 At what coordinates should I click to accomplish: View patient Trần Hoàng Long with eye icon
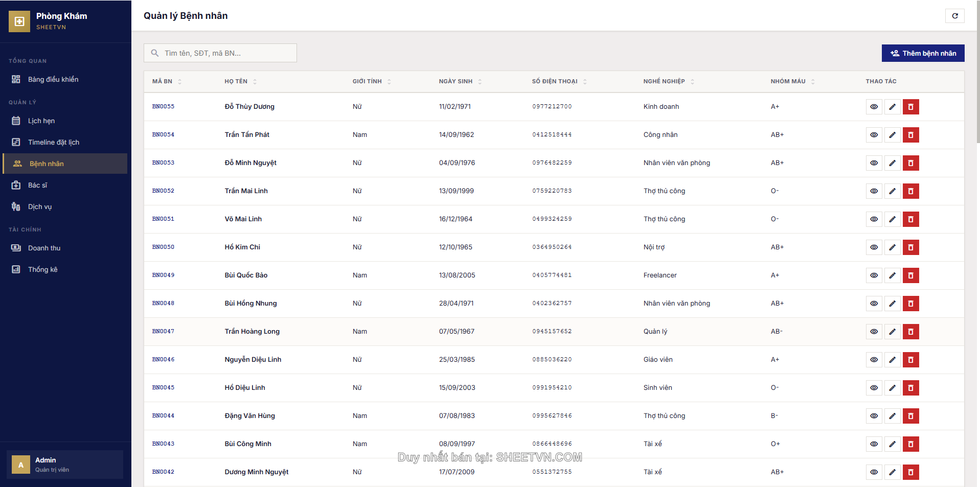pyautogui.click(x=874, y=332)
